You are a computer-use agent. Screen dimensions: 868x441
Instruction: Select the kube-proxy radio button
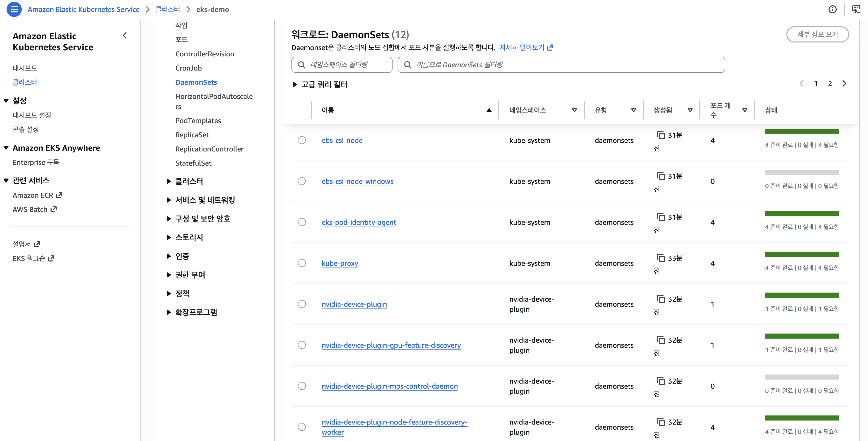(x=302, y=263)
